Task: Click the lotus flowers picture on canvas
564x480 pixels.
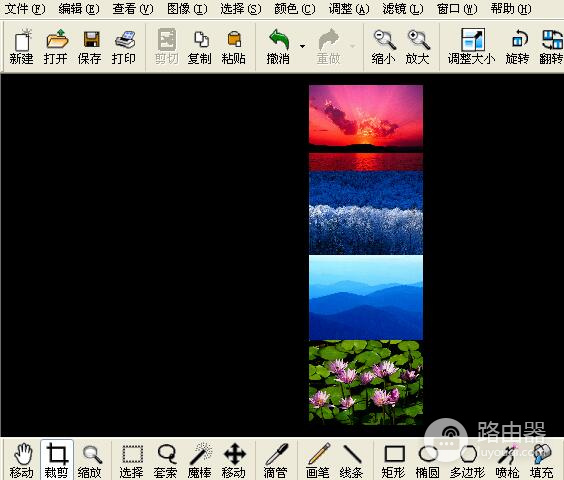Action: (x=366, y=382)
